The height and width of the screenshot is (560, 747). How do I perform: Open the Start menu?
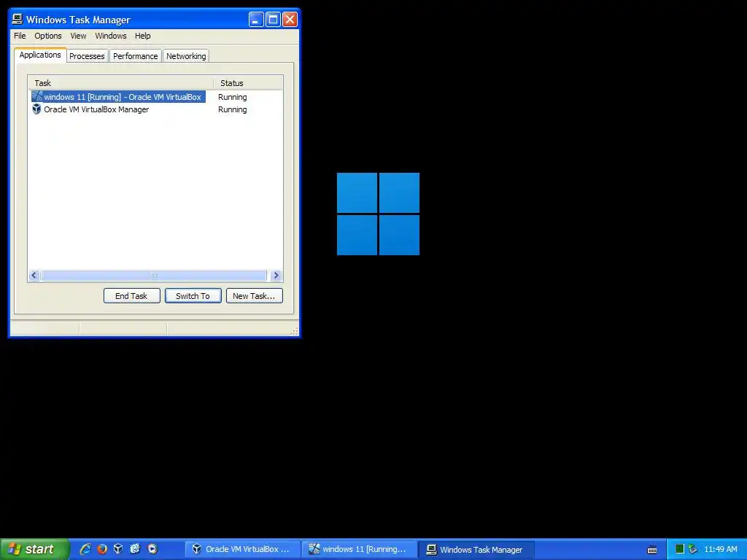tap(34, 549)
